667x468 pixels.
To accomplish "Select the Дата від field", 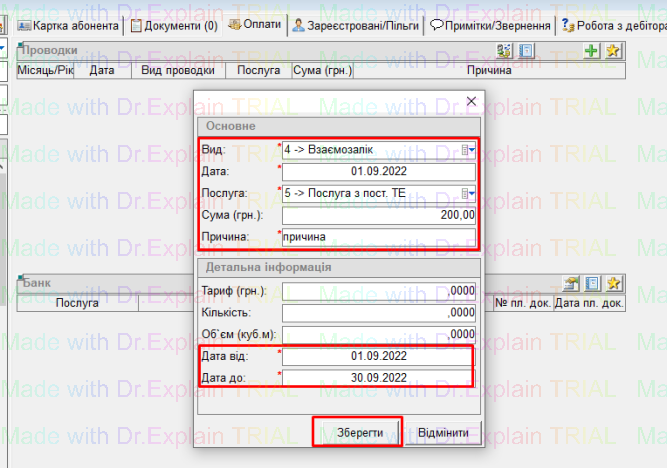I will point(379,356).
